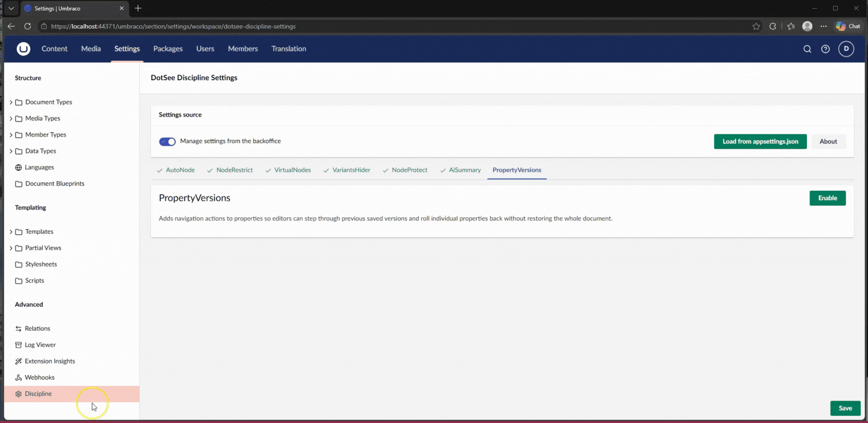868x423 pixels.
Task: Go to the Members section
Action: (243, 49)
